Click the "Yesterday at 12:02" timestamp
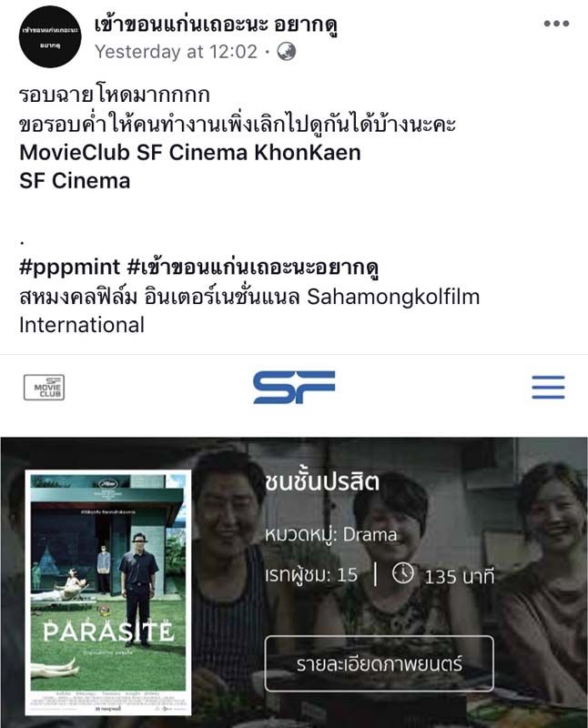588x728 pixels. tap(176, 52)
